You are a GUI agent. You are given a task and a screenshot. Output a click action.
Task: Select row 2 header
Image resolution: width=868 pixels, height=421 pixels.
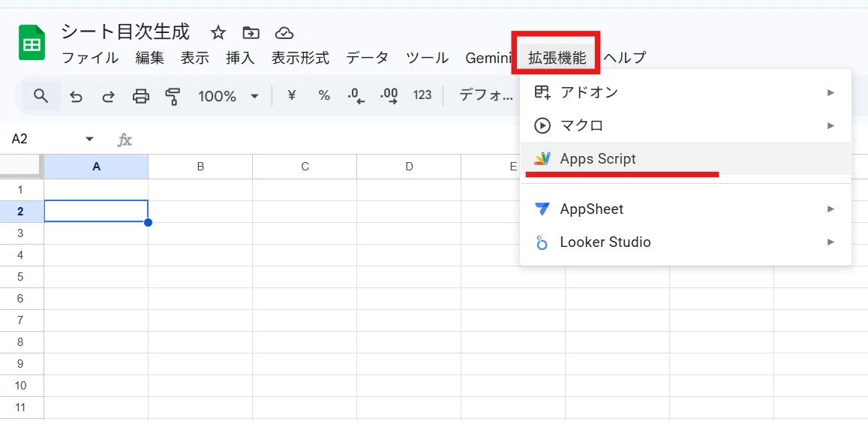pos(21,212)
